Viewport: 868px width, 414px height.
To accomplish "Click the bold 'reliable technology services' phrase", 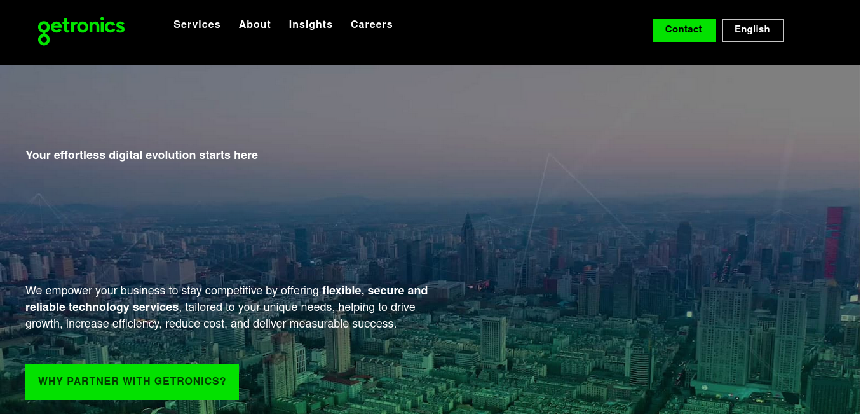I will (x=102, y=307).
